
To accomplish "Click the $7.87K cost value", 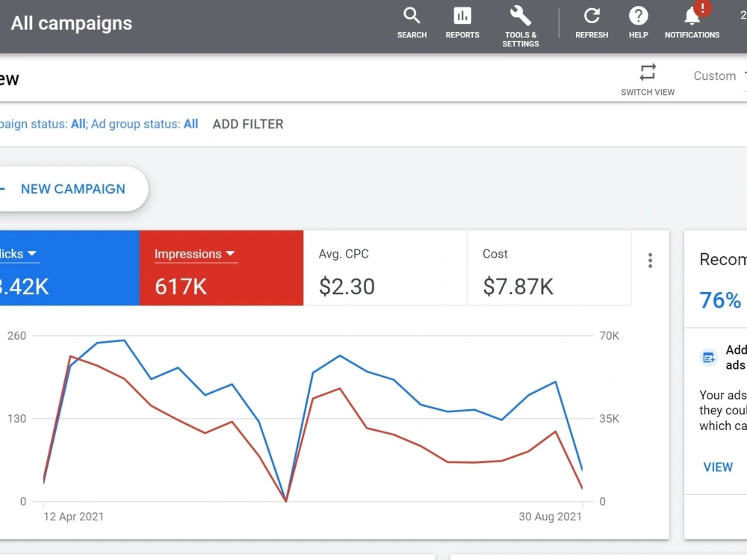I will (518, 287).
